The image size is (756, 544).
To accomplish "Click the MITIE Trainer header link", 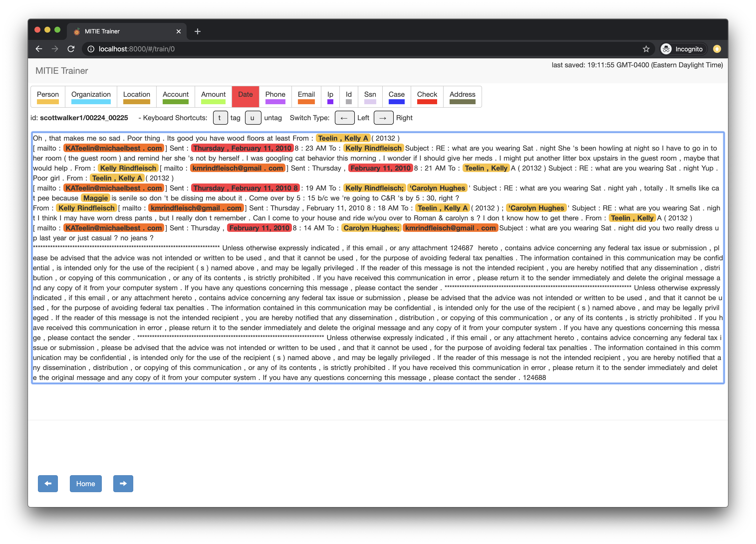I will tap(62, 71).
